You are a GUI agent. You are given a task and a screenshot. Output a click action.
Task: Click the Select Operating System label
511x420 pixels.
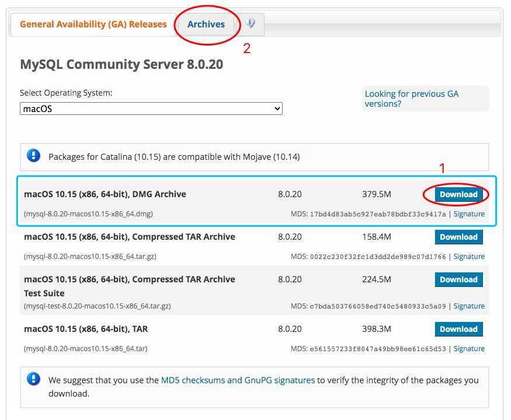tap(66, 93)
